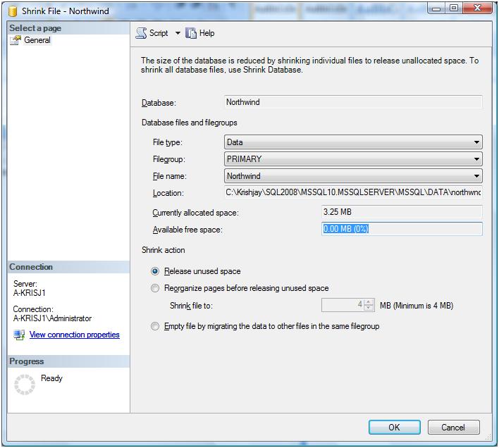
Task: Click the Available free space field
Action: point(402,229)
